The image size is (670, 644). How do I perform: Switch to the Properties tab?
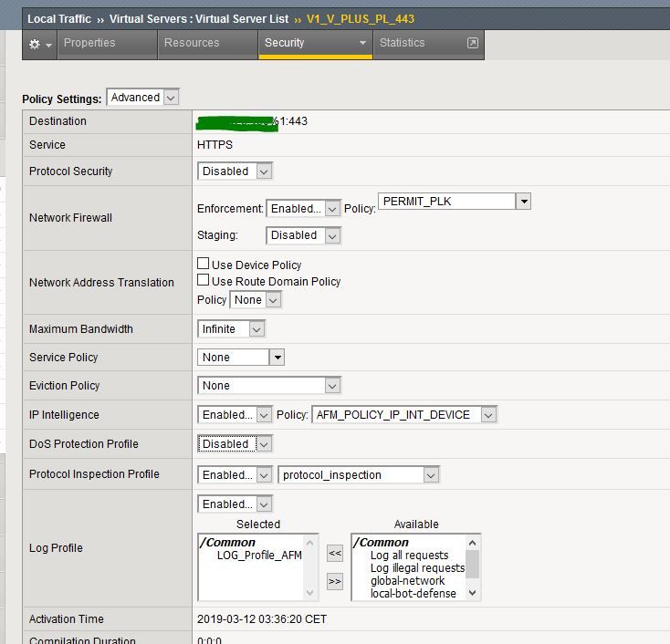pyautogui.click(x=89, y=43)
